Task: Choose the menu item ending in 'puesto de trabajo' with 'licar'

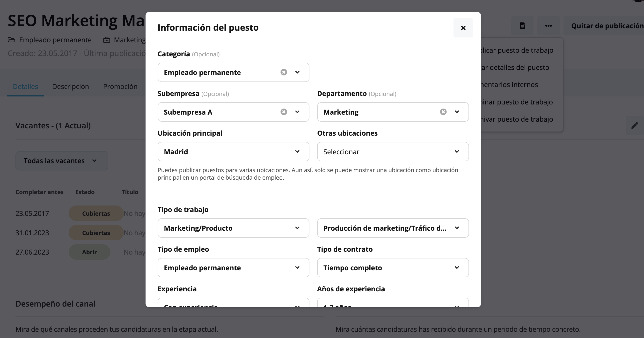Action: point(517,50)
